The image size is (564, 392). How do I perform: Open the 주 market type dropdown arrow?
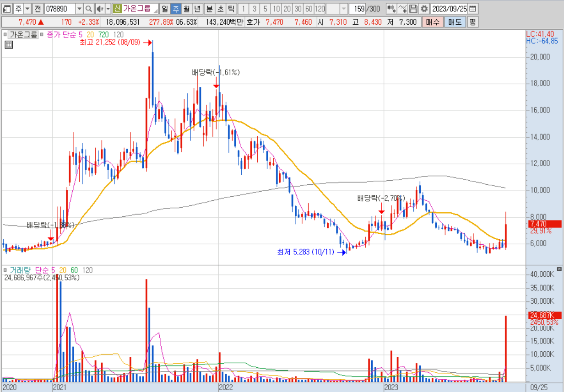point(27,9)
